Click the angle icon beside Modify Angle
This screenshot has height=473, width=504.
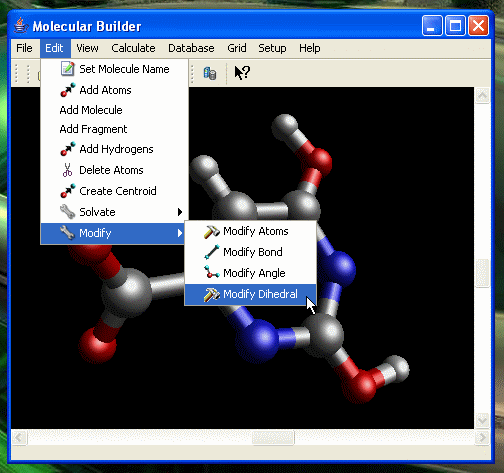[212, 273]
